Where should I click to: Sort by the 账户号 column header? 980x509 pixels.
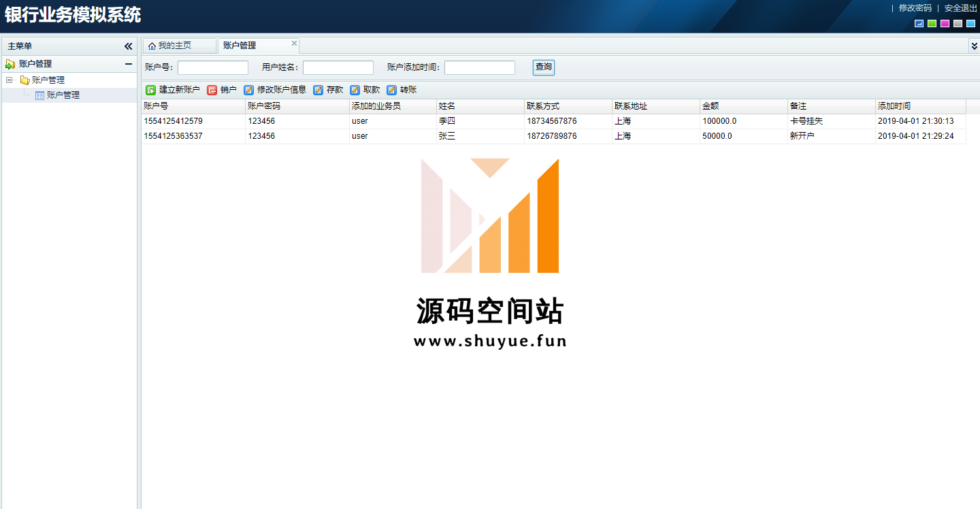pos(193,106)
